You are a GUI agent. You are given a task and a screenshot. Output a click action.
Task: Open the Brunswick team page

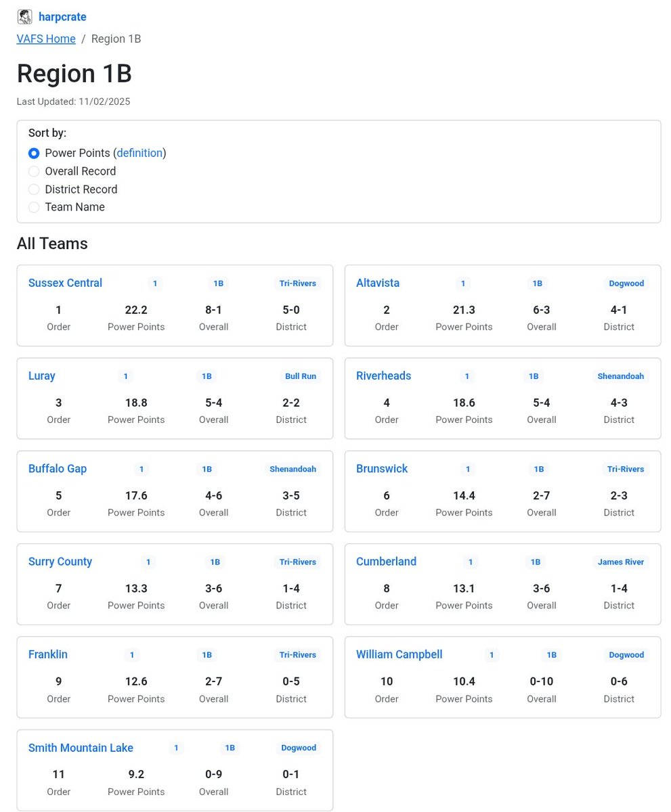pos(382,468)
